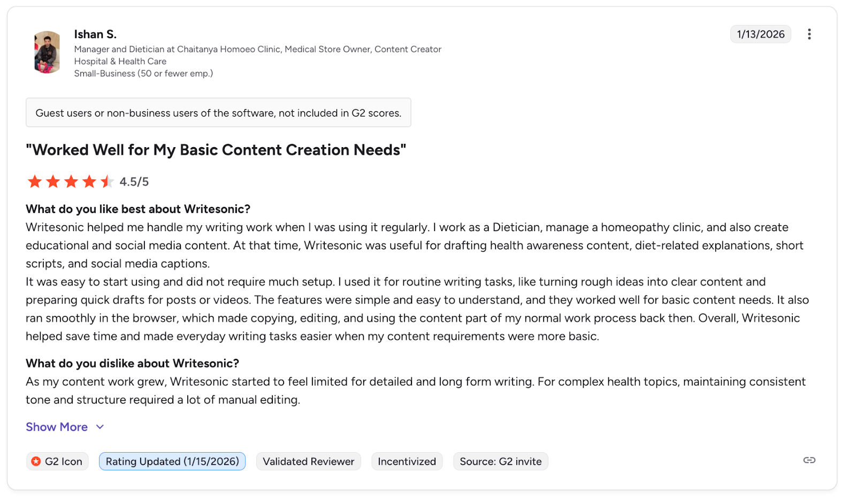Image resolution: width=856 pixels, height=504 pixels.
Task: Copy the review link via chain icon
Action: pos(809,460)
